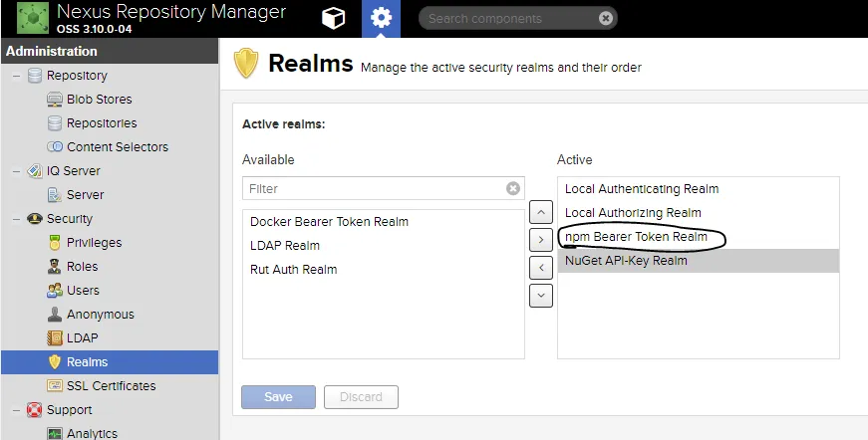Click the Roles person icon
Viewport: 868px width, 440px height.
coord(55,267)
